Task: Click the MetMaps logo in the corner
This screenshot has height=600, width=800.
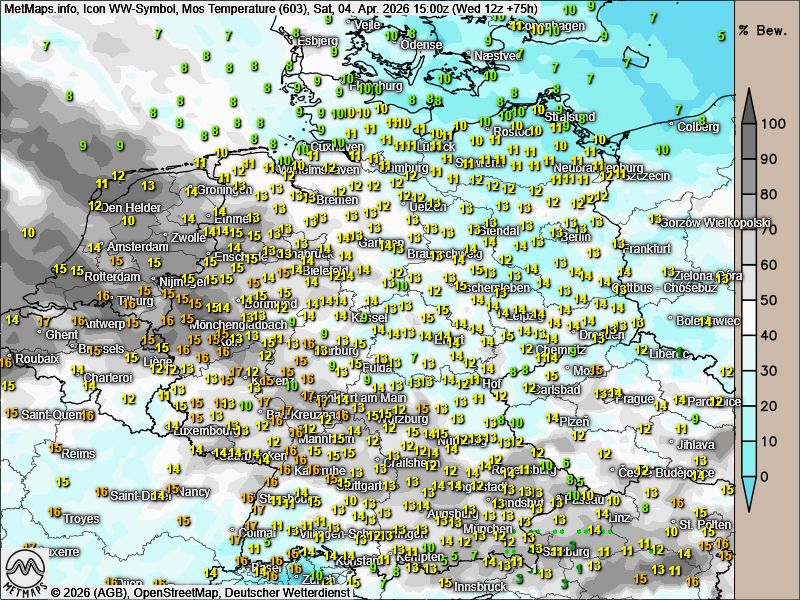Action: [26, 570]
